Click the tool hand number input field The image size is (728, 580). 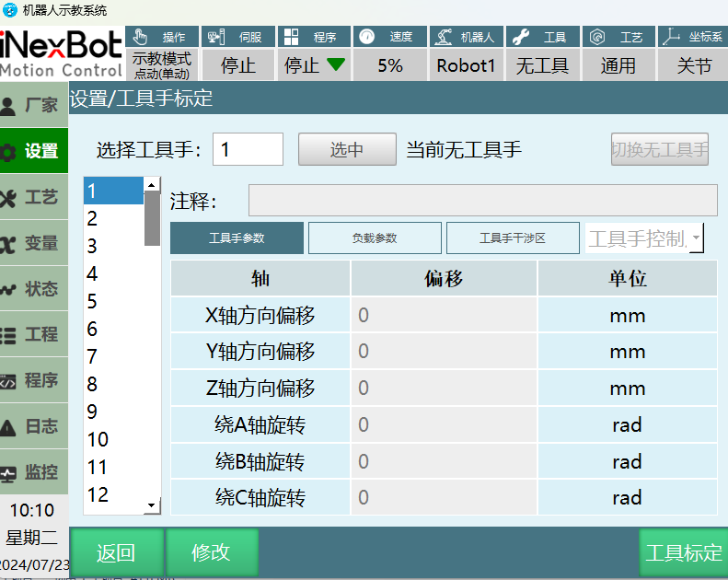tap(248, 150)
